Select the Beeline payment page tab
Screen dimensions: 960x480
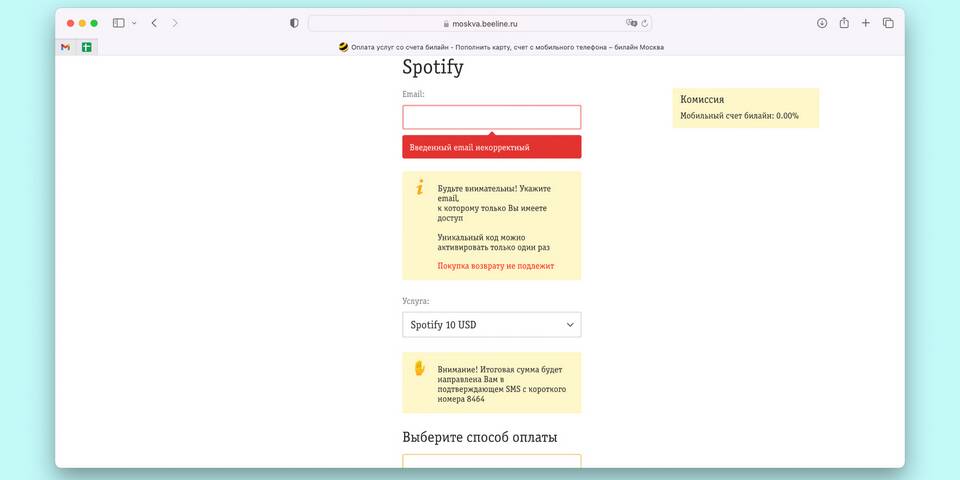(x=500, y=47)
